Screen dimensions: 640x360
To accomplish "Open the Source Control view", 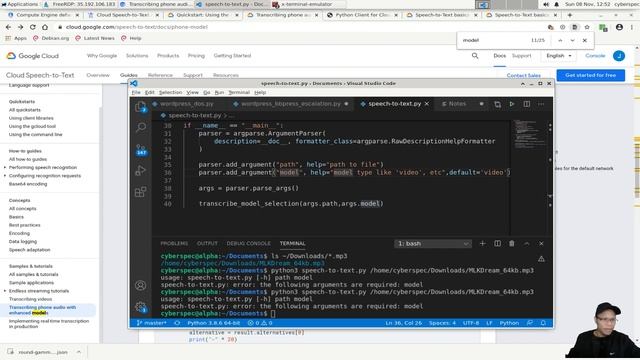I will tap(141, 149).
